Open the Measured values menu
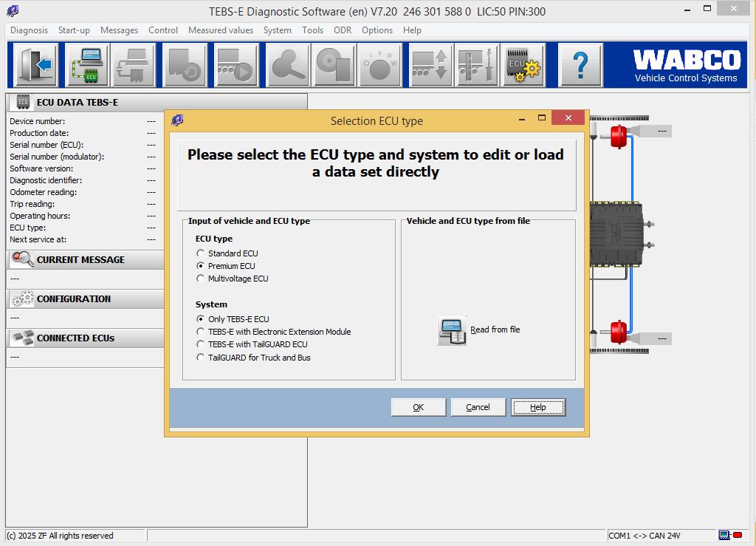 pos(220,30)
